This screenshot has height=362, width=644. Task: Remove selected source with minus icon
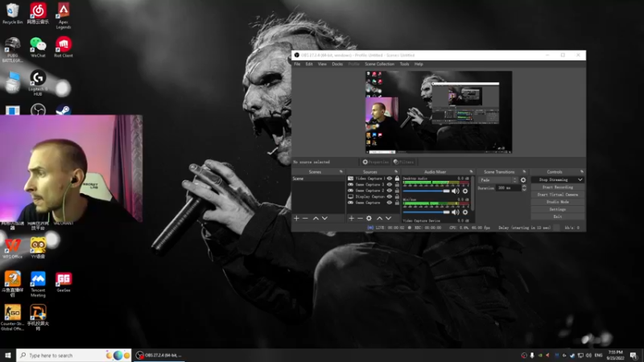click(360, 218)
